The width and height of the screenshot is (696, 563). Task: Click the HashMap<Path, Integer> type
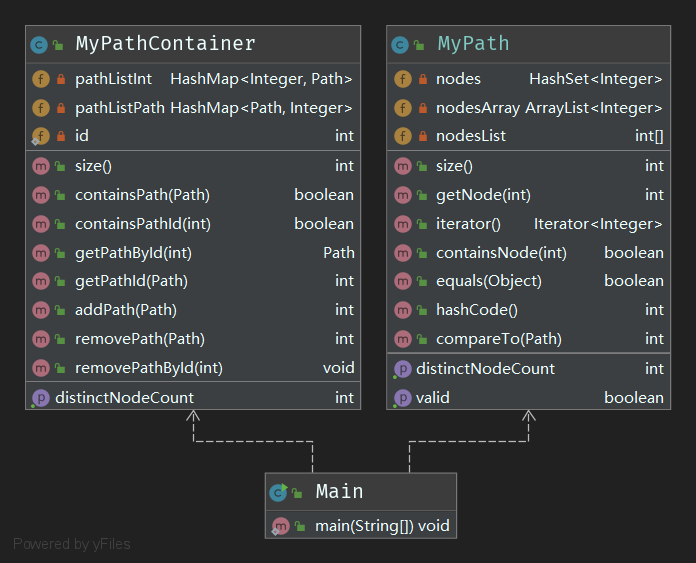point(261,108)
